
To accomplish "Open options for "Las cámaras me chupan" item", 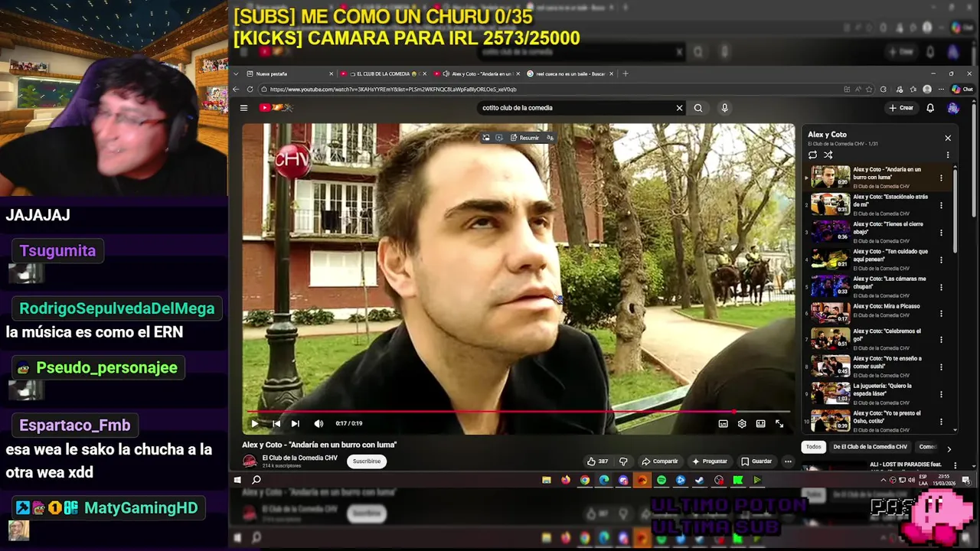I will 942,287.
